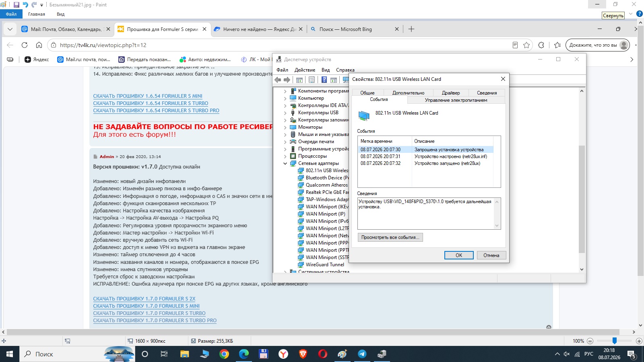644x362 pixels.
Task: Open Chrome from the taskbar
Action: click(x=224, y=354)
